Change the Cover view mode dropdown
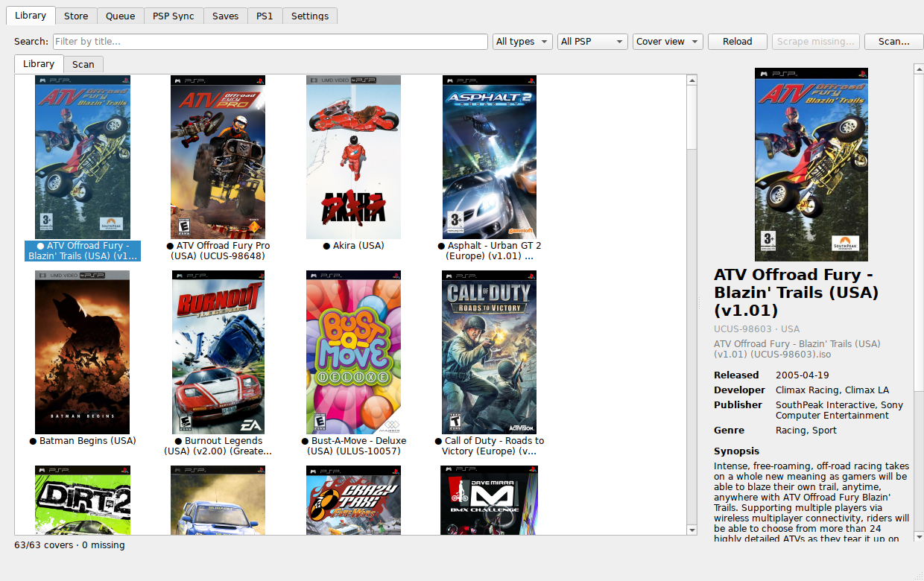 point(668,42)
